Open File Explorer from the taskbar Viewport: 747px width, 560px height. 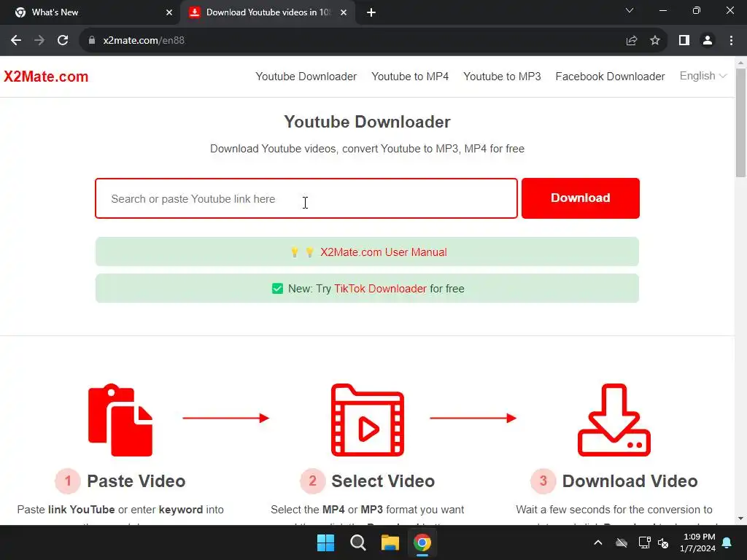[x=390, y=542]
